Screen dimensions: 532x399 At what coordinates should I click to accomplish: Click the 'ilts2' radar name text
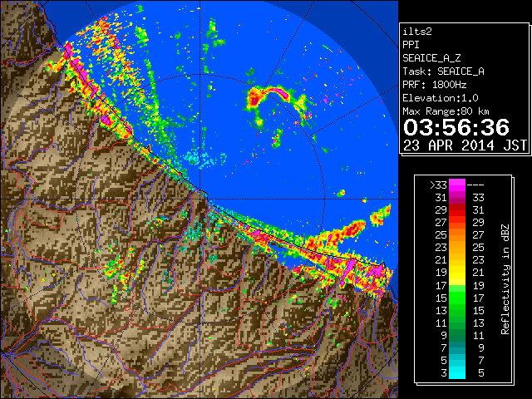417,32
